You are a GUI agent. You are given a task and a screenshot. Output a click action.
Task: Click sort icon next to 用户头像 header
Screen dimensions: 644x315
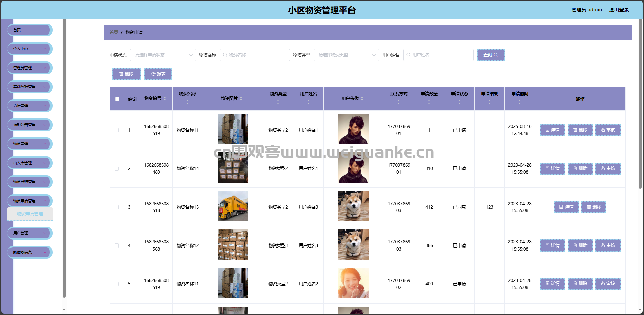(x=362, y=99)
